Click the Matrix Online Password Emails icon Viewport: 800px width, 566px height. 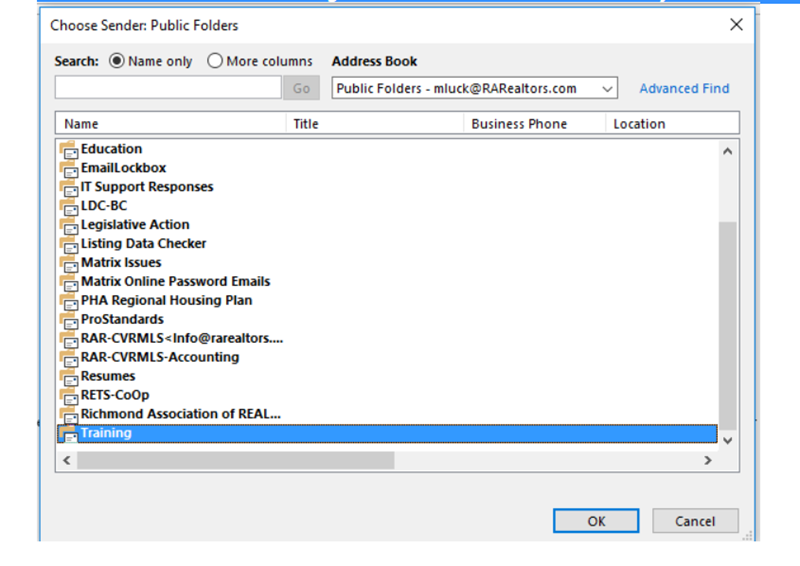(68, 282)
